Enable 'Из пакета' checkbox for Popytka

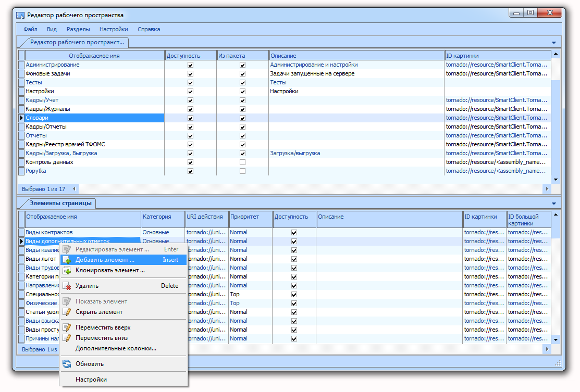pyautogui.click(x=243, y=171)
